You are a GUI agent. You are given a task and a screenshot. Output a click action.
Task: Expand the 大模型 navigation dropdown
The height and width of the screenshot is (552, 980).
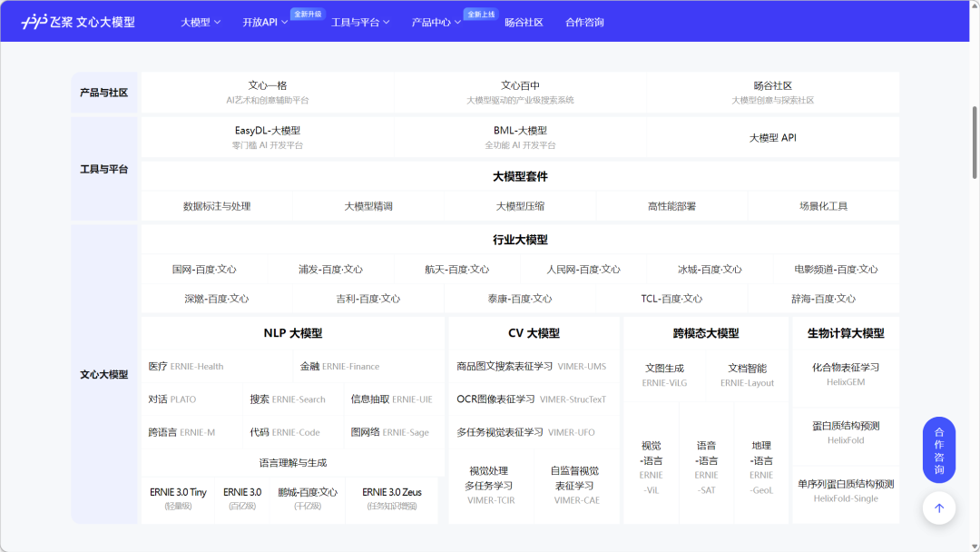(195, 22)
